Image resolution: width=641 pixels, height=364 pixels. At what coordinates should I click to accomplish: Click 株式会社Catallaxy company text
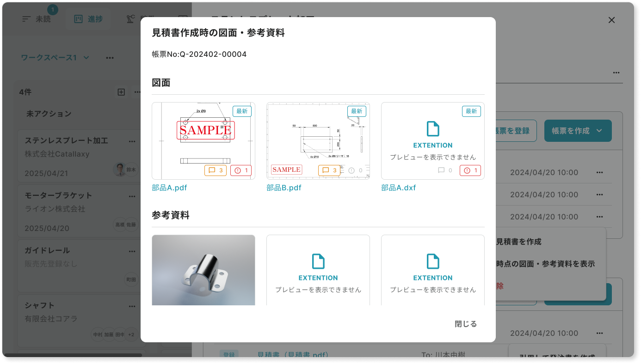pos(57,154)
